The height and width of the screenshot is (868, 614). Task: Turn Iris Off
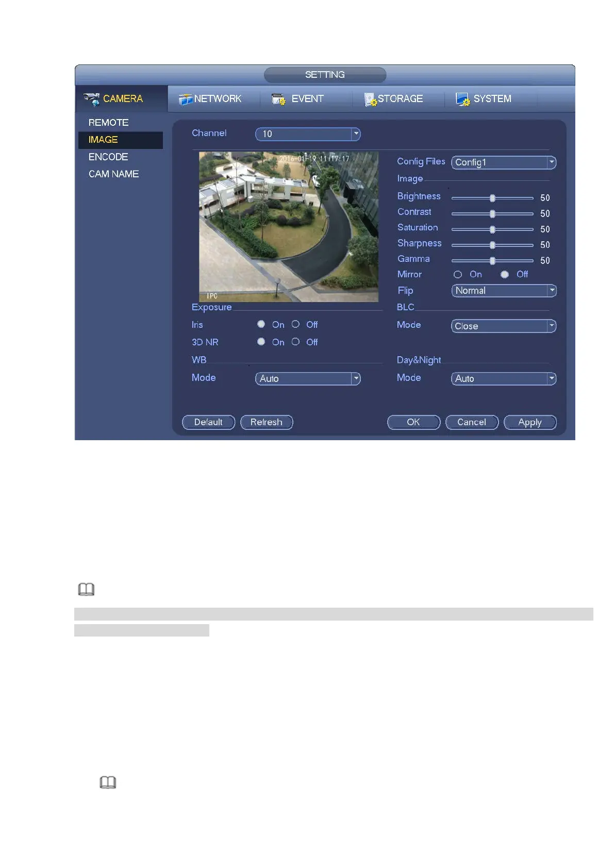(295, 324)
